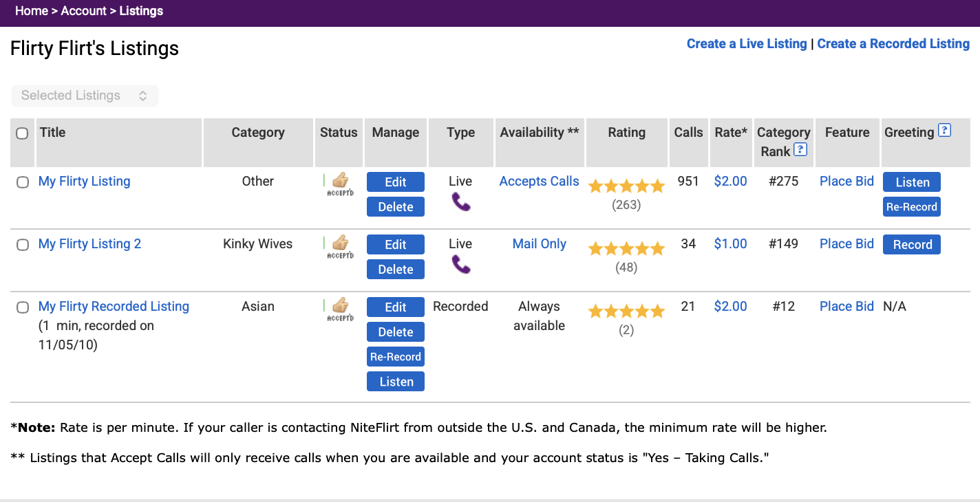Open the My Flirty Recorded Listing title link
Screen dimensions: 980x502
coord(114,307)
